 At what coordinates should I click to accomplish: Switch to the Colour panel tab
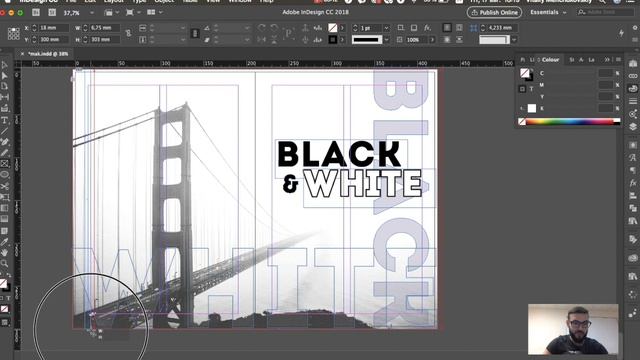click(x=550, y=60)
